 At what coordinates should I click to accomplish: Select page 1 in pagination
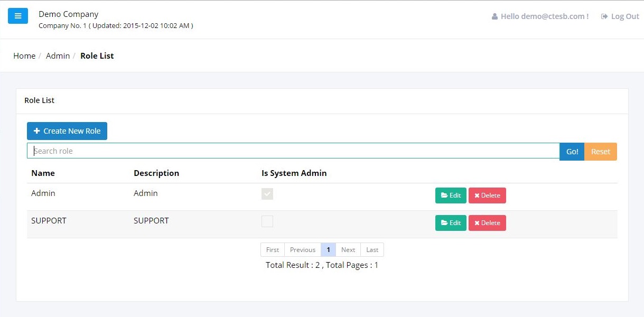pos(328,250)
